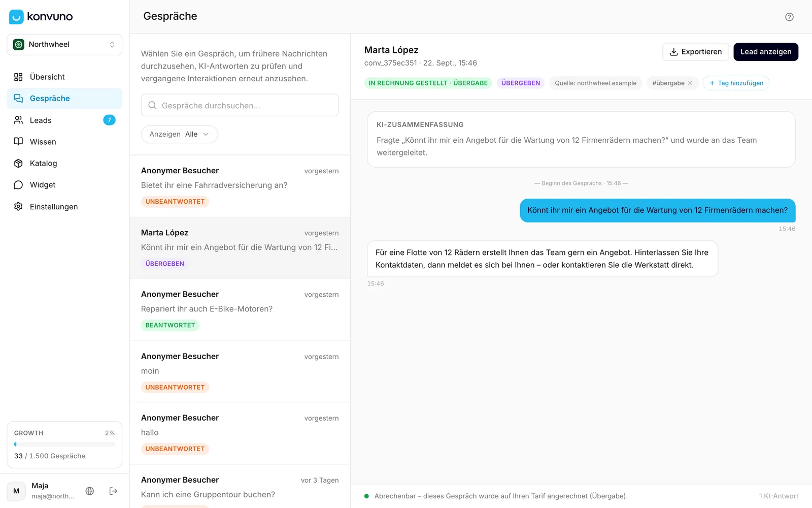Navigate to Wissen section

(64, 142)
